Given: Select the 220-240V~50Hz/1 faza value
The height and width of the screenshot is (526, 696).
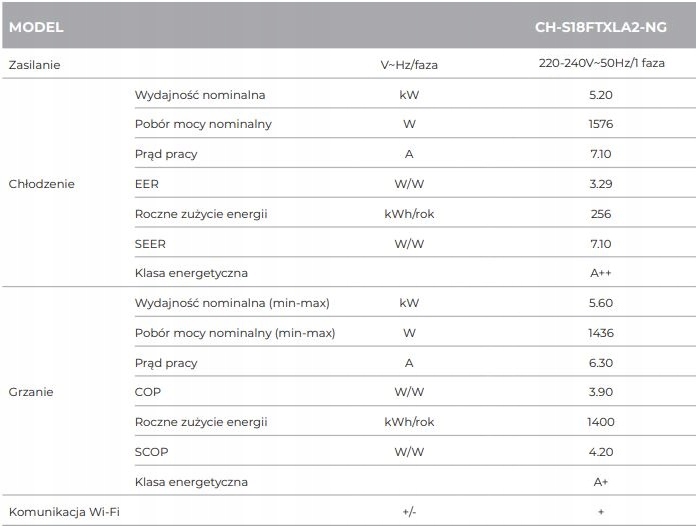Looking at the screenshot, I should (601, 63).
